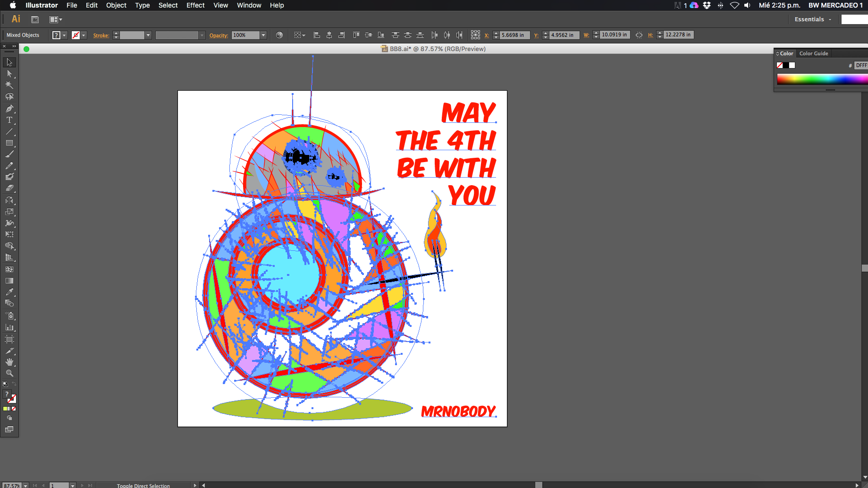Viewport: 868px width, 488px height.
Task: Open the stroke weight dropdown
Action: tap(148, 35)
